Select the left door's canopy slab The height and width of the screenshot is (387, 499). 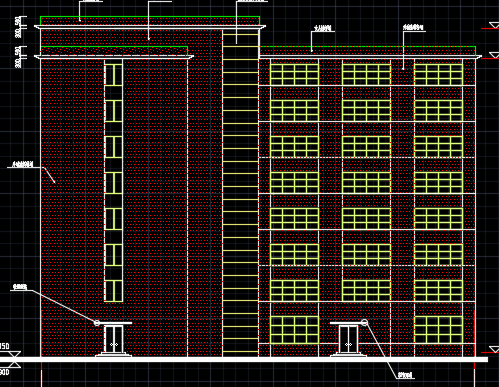[114, 323]
